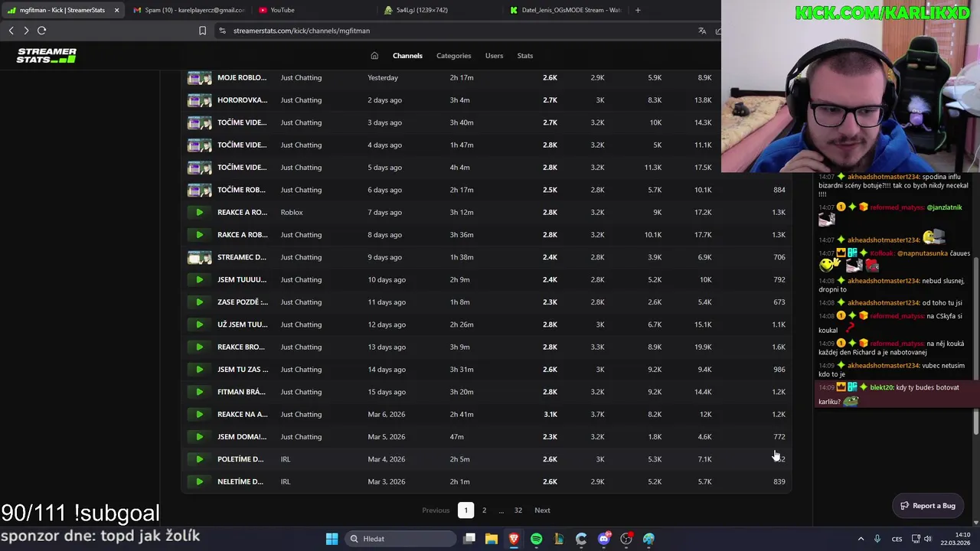Image resolution: width=980 pixels, height=551 pixels.
Task: Click the microphone tray icon
Action: [877, 539]
